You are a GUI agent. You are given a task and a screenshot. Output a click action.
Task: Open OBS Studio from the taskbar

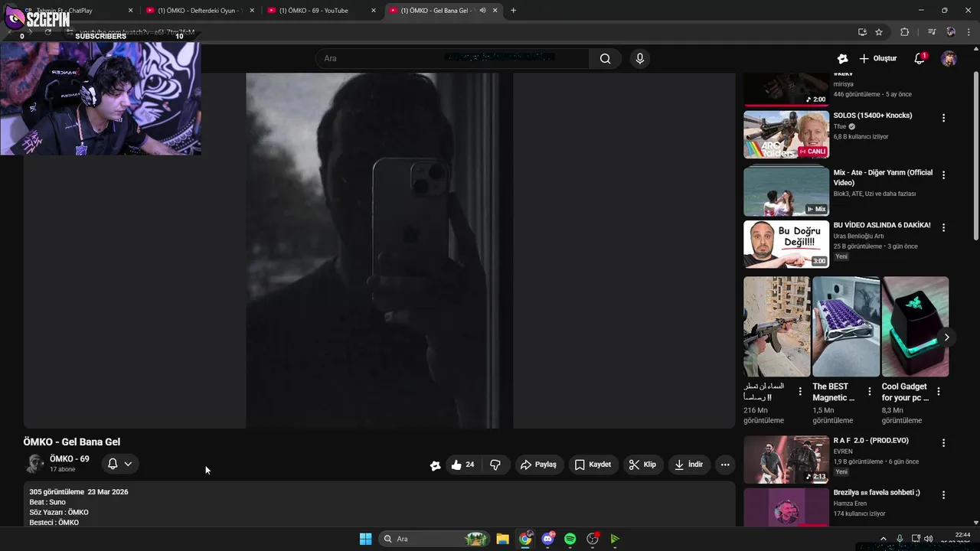point(593,539)
